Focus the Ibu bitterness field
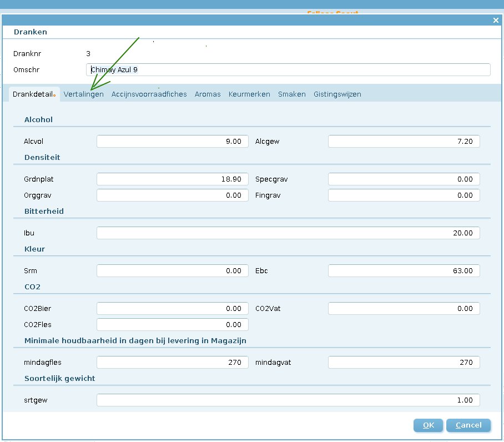The width and height of the screenshot is (504, 442). 288,233
